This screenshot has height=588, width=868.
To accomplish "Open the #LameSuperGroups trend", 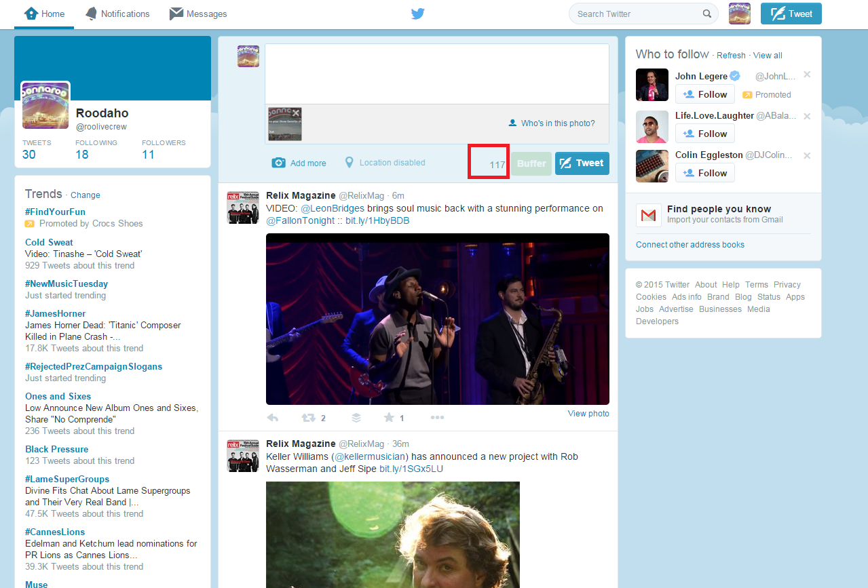I will [67, 479].
